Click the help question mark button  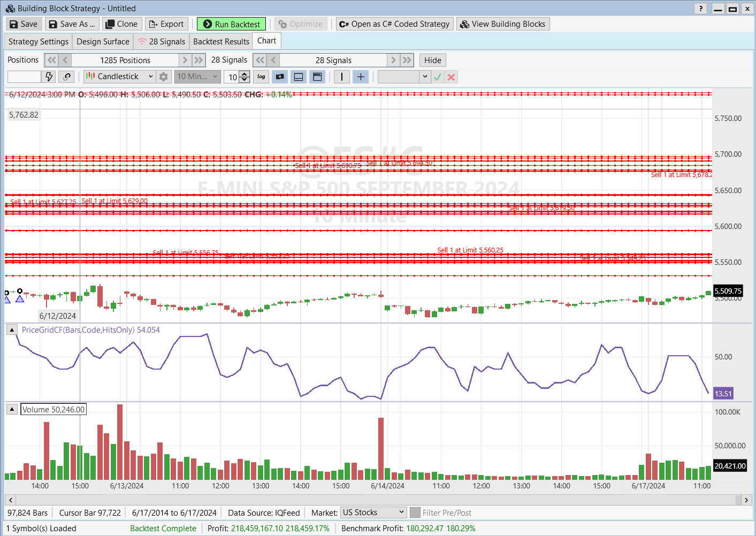[x=700, y=9]
